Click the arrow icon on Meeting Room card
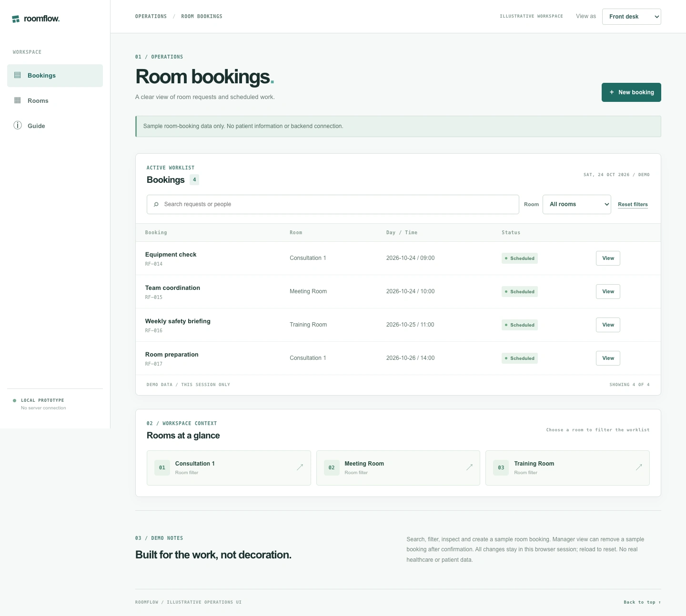The height and width of the screenshot is (616, 686). pos(469,467)
